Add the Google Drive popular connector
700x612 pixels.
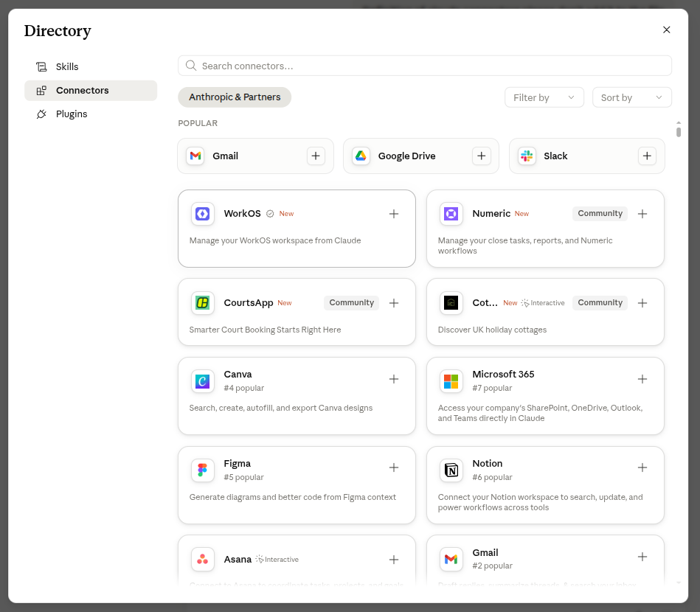tap(481, 156)
